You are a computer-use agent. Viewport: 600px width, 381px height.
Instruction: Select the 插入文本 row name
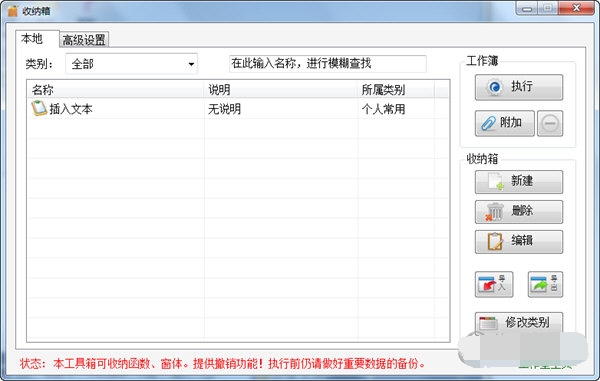[x=71, y=109]
